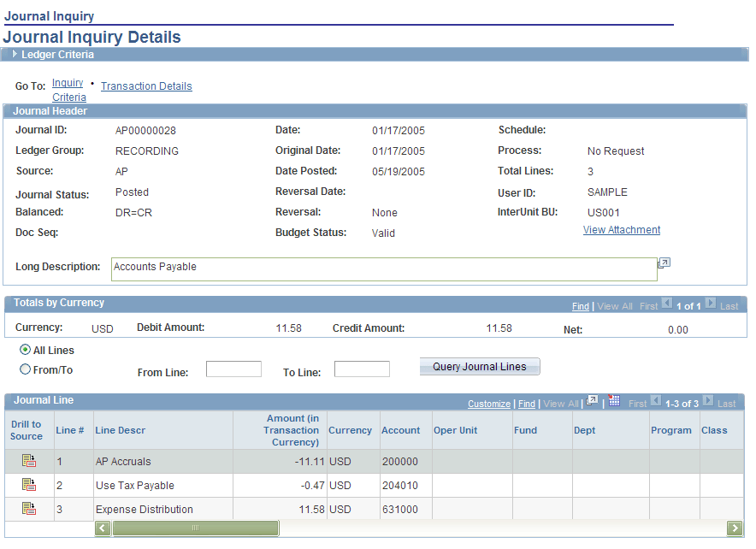Click Find in the Journal Line header

(527, 403)
